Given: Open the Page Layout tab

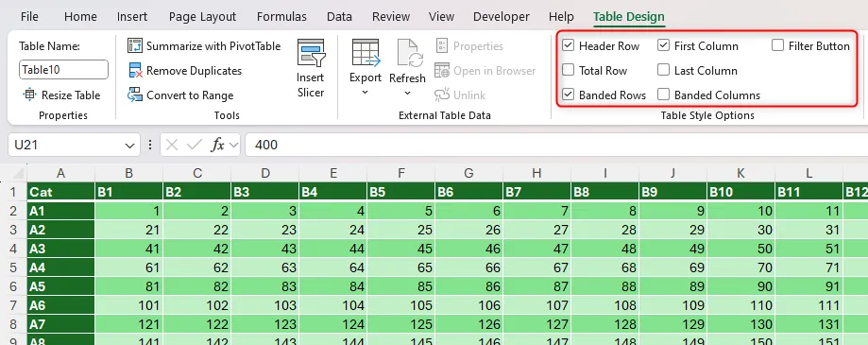Looking at the screenshot, I should [203, 17].
